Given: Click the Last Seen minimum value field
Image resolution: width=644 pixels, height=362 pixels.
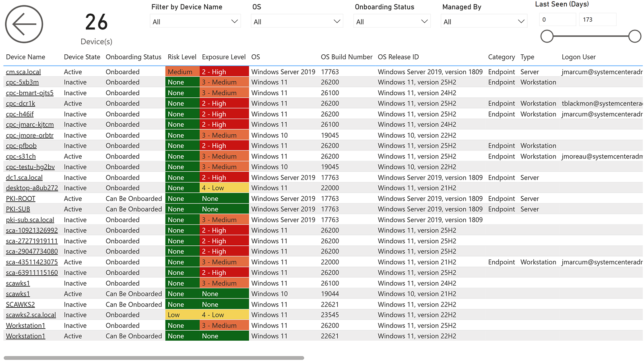Looking at the screenshot, I should [x=557, y=19].
